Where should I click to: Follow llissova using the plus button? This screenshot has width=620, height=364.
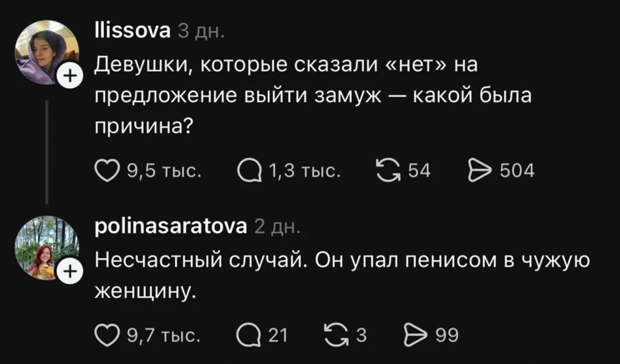pos(70,75)
